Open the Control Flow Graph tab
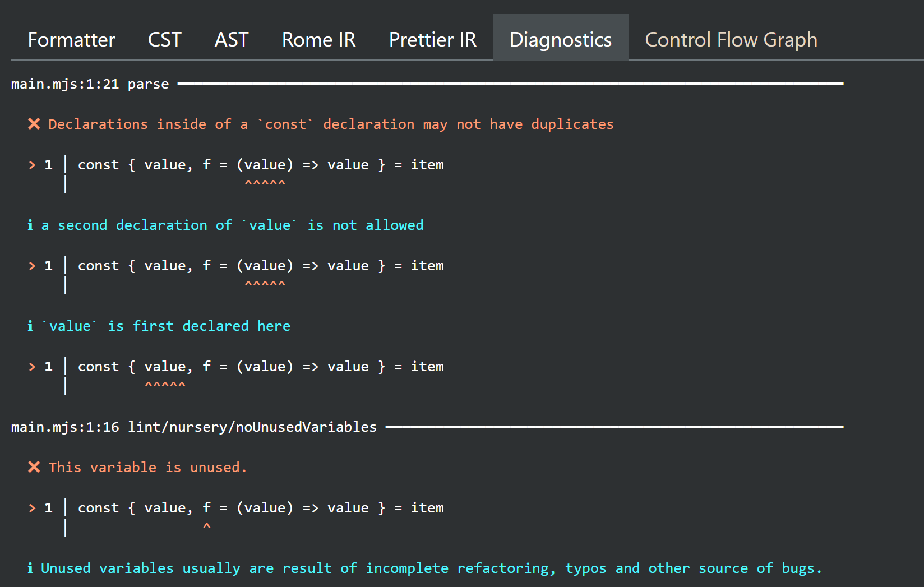924x587 pixels. pos(731,39)
